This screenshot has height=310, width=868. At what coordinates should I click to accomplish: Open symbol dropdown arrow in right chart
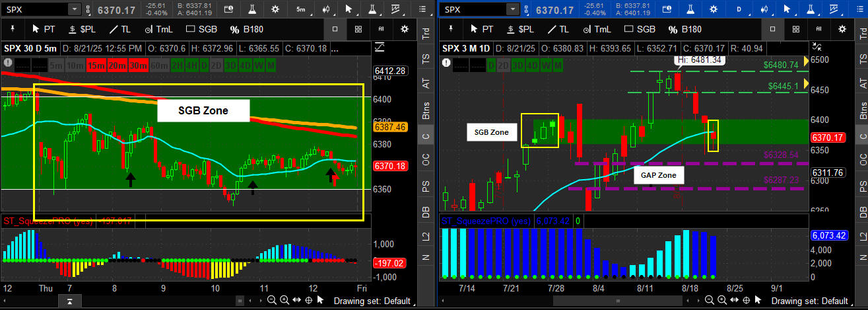[x=513, y=9]
